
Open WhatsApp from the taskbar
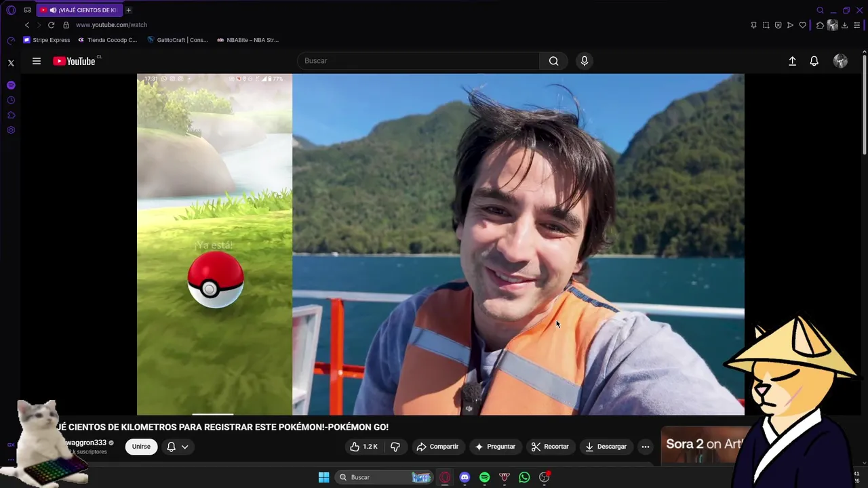524,477
